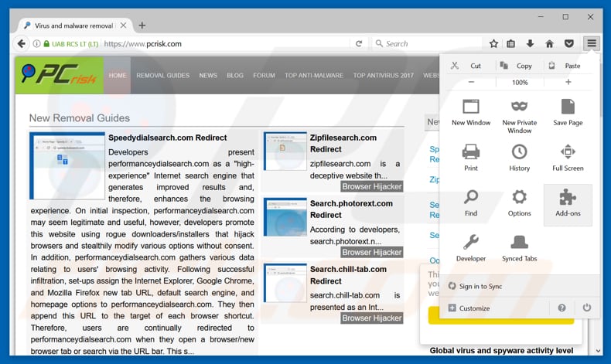Open FORUM navigation item

click(264, 75)
